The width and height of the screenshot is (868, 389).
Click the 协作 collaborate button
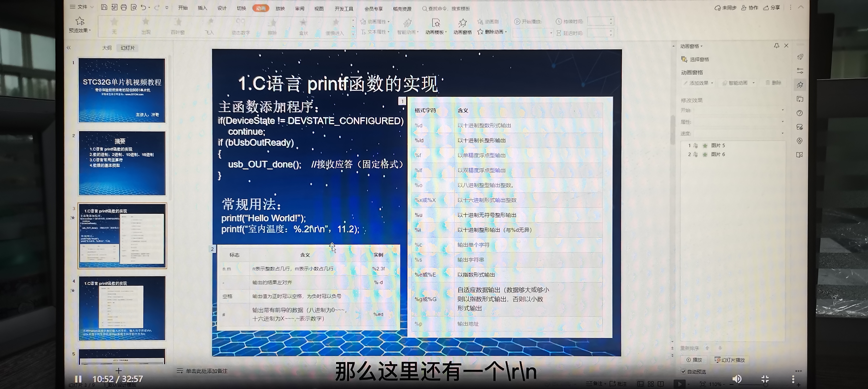(x=750, y=7)
